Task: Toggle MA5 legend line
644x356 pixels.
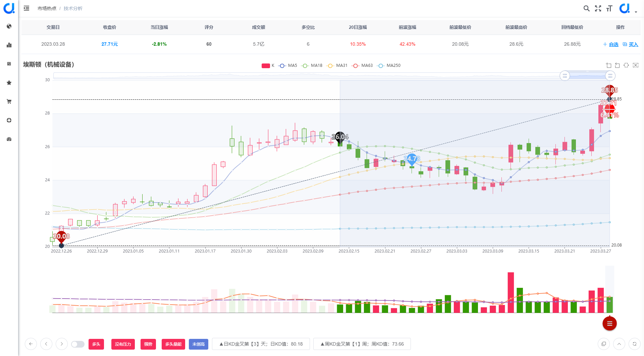Action: [x=288, y=65]
